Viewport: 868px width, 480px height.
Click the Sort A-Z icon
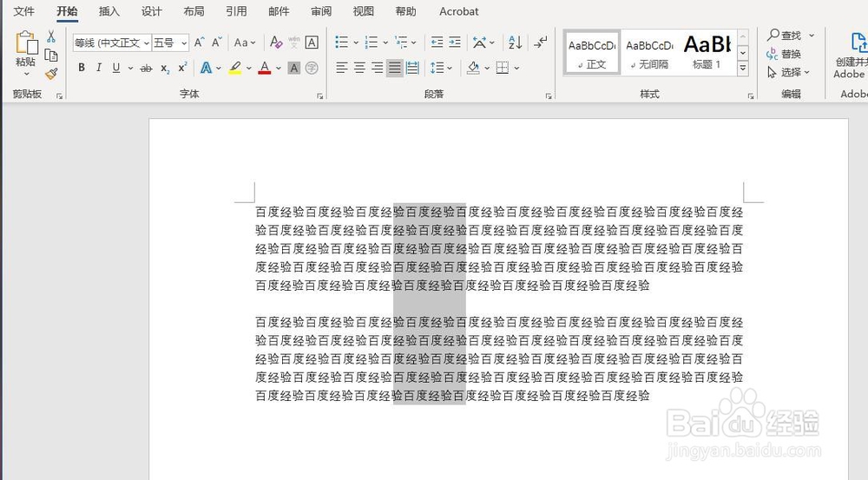click(x=515, y=42)
